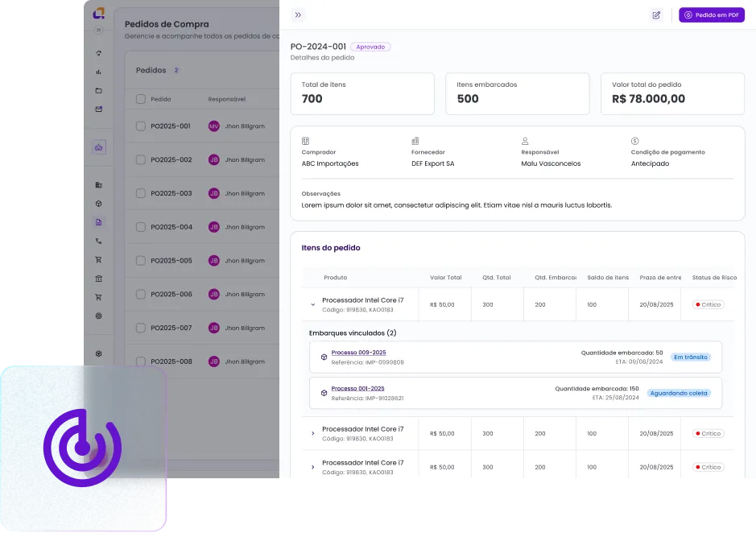The width and height of the screenshot is (756, 533).
Task: Click the Valor total do pedido card
Action: pos(672,93)
